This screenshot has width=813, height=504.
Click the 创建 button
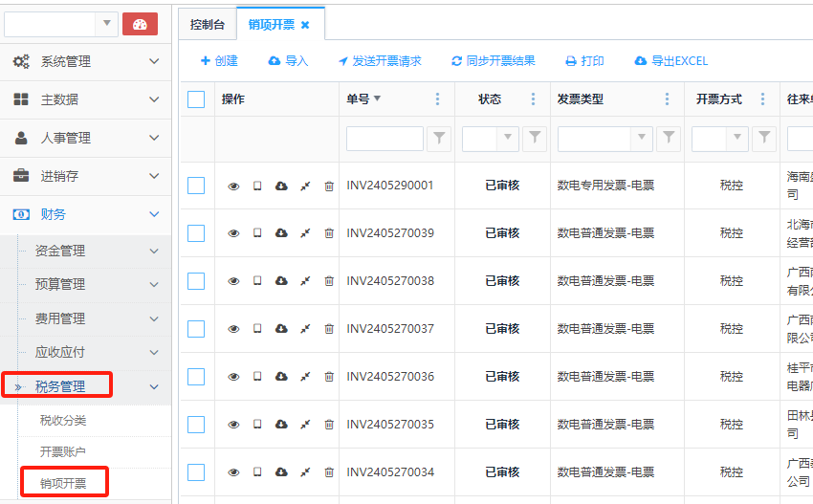coord(219,61)
